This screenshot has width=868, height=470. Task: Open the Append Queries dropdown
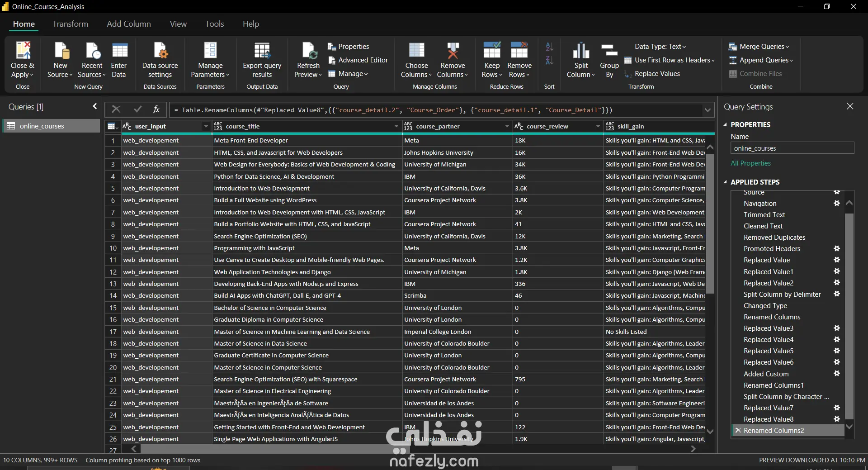point(761,60)
